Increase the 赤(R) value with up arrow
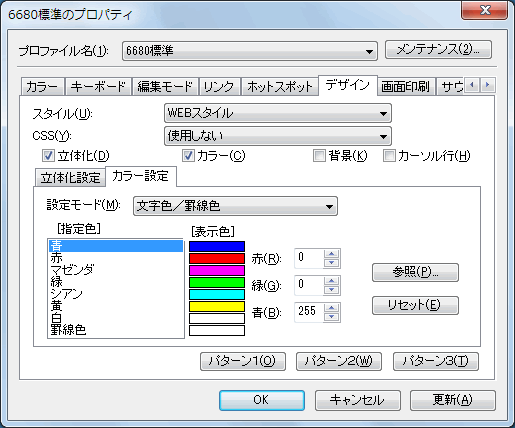This screenshot has height=428, width=515. [331, 254]
